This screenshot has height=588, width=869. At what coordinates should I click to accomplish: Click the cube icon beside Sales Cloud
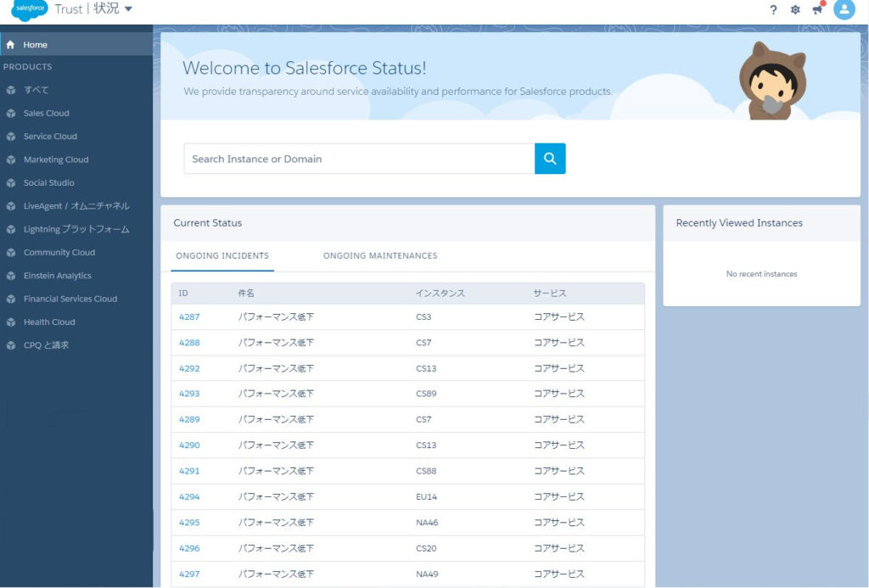coord(11,114)
